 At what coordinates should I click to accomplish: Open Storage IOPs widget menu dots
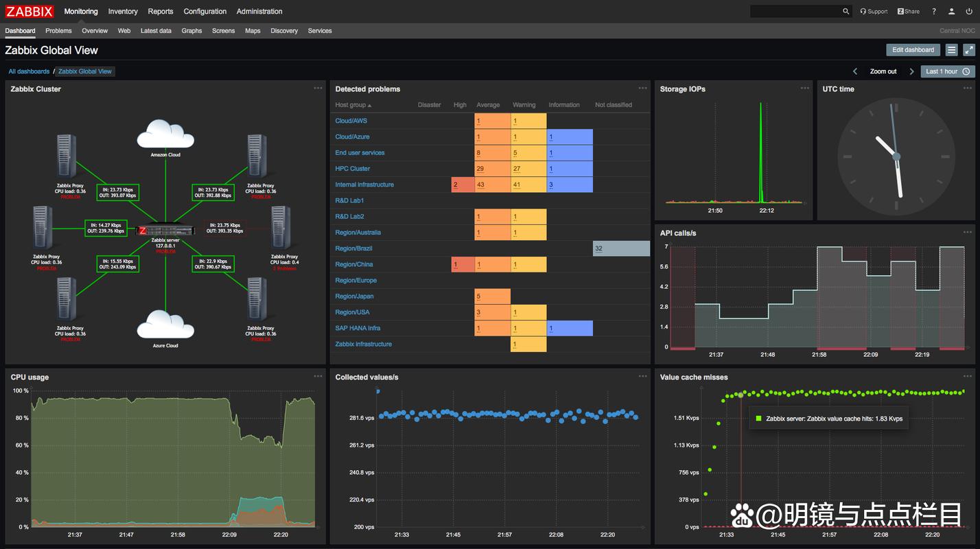point(804,89)
